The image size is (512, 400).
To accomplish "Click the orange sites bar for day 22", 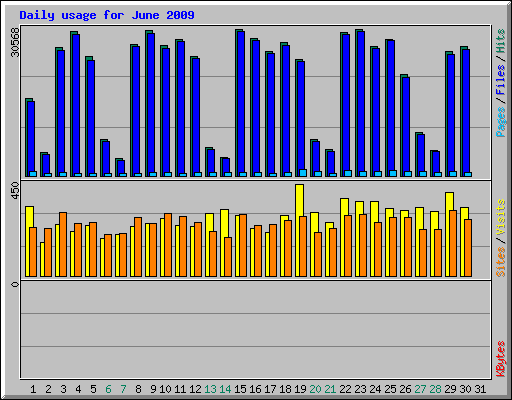I will [x=348, y=246].
